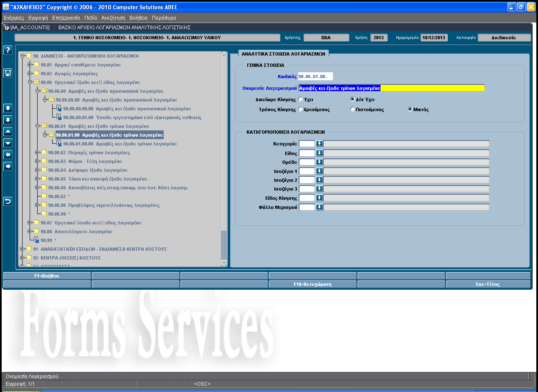Image resolution: width=538 pixels, height=392 pixels.
Task: Click the undo return arrow icon
Action: [8, 201]
